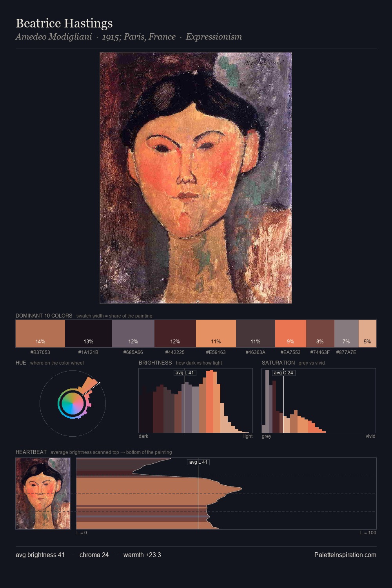This screenshot has width=392, height=588.
Task: Click the 'L = 100' axis label
Action: pyautogui.click(x=368, y=533)
